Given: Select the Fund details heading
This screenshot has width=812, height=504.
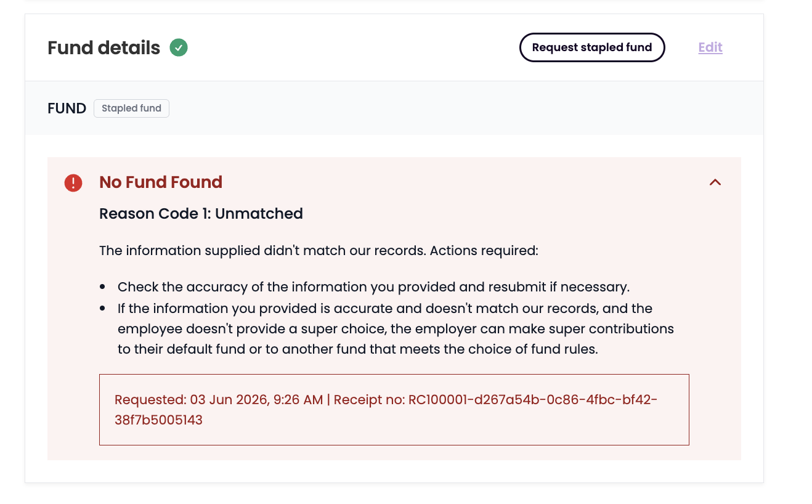Looking at the screenshot, I should (x=104, y=47).
